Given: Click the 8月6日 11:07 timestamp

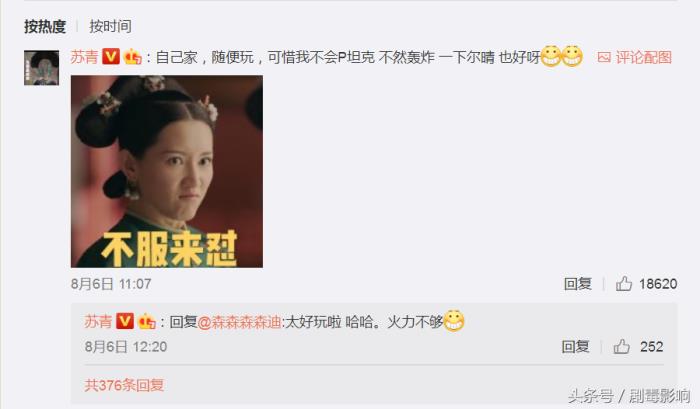Looking at the screenshot, I should pyautogui.click(x=111, y=284).
